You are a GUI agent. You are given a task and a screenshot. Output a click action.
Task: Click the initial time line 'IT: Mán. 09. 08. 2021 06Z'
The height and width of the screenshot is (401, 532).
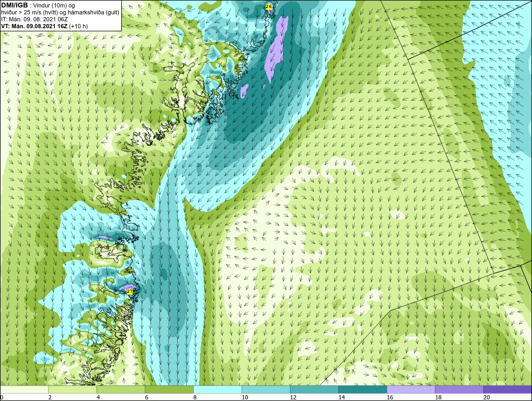tap(34, 19)
